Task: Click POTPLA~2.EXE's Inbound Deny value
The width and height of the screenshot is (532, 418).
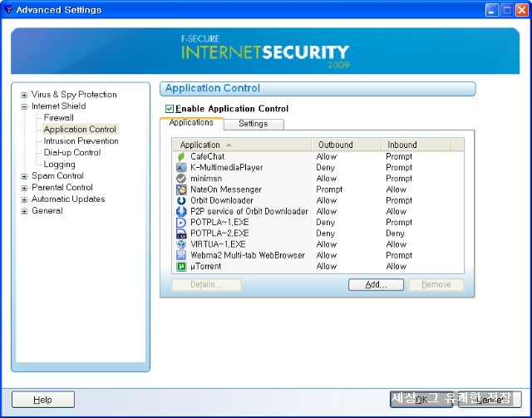Action: coord(395,234)
